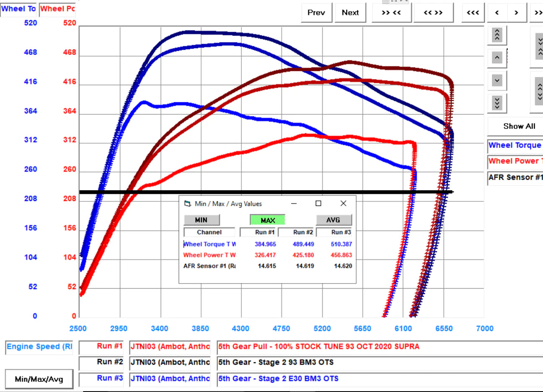Click the double down-chevron shrink-scale icon

pyautogui.click(x=496, y=103)
